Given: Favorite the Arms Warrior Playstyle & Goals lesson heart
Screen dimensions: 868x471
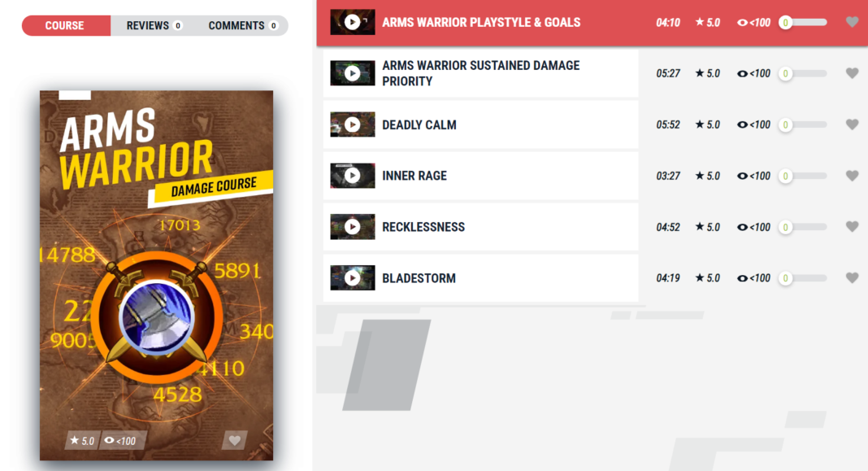Looking at the screenshot, I should (852, 22).
